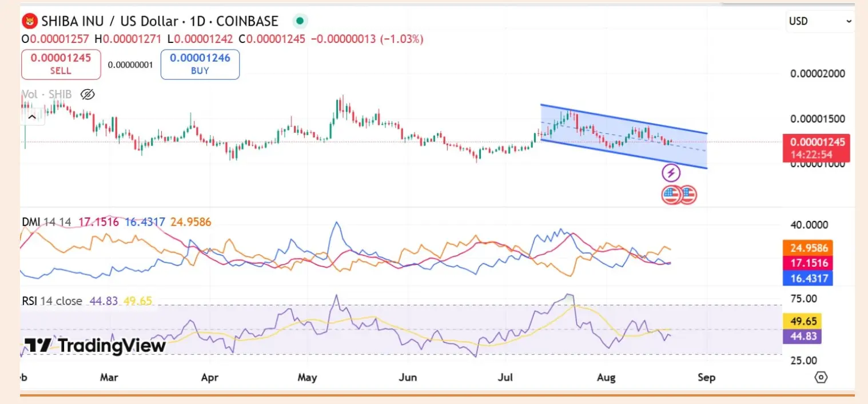Click the pink DMI value tag 17.1516
The image size is (868, 404).
coord(808,263)
